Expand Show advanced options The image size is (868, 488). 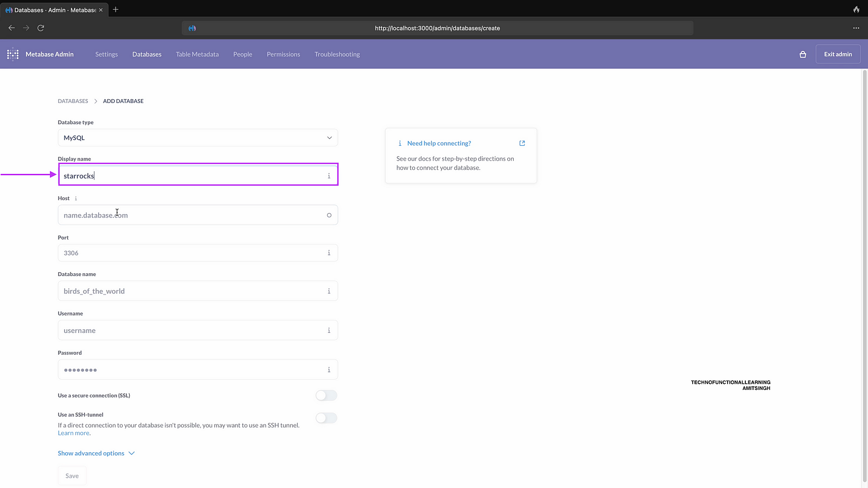(95, 453)
